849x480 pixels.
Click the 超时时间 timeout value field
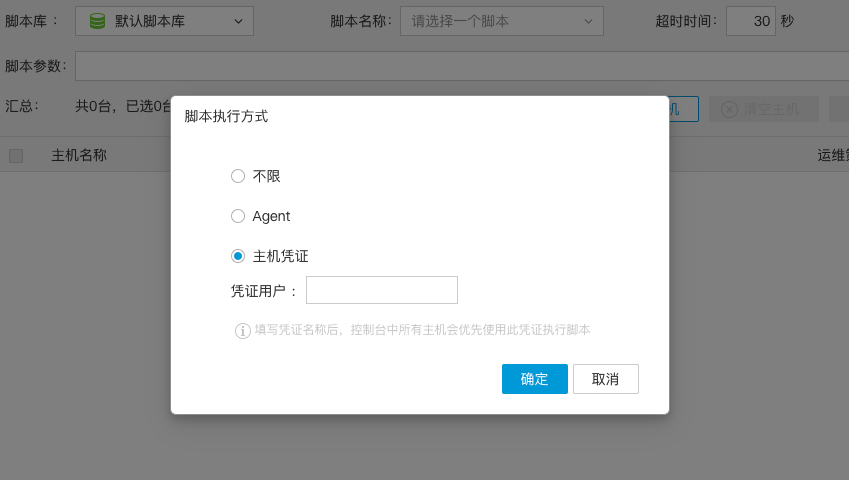[750, 21]
